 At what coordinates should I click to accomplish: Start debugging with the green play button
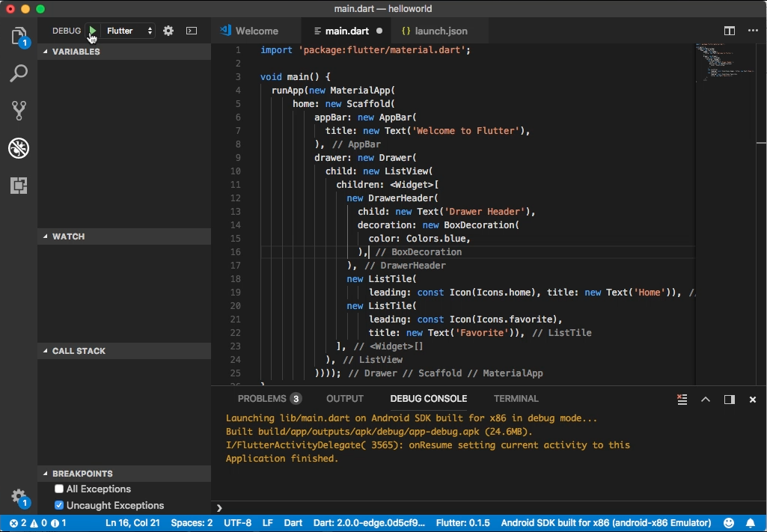coord(92,31)
